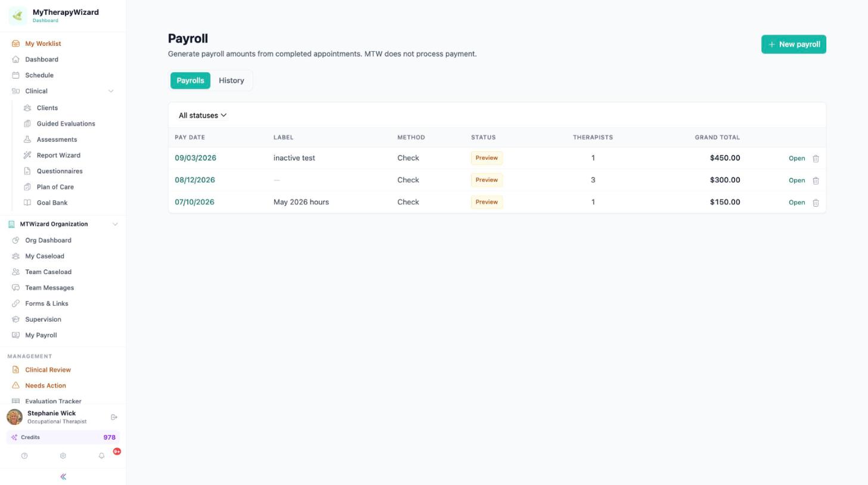Screen dimensions: 868x485
Task: Click the $300.00 grand total
Action: click(725, 180)
